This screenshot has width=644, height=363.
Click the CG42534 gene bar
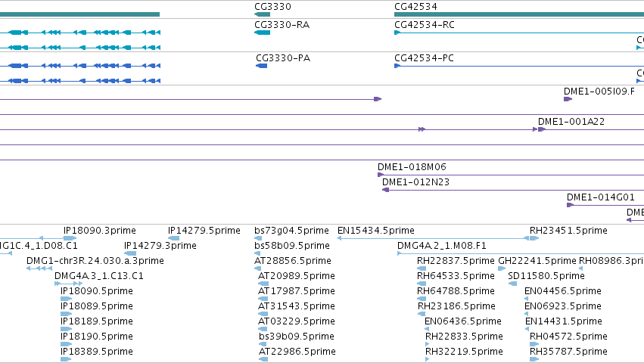[x=519, y=14]
